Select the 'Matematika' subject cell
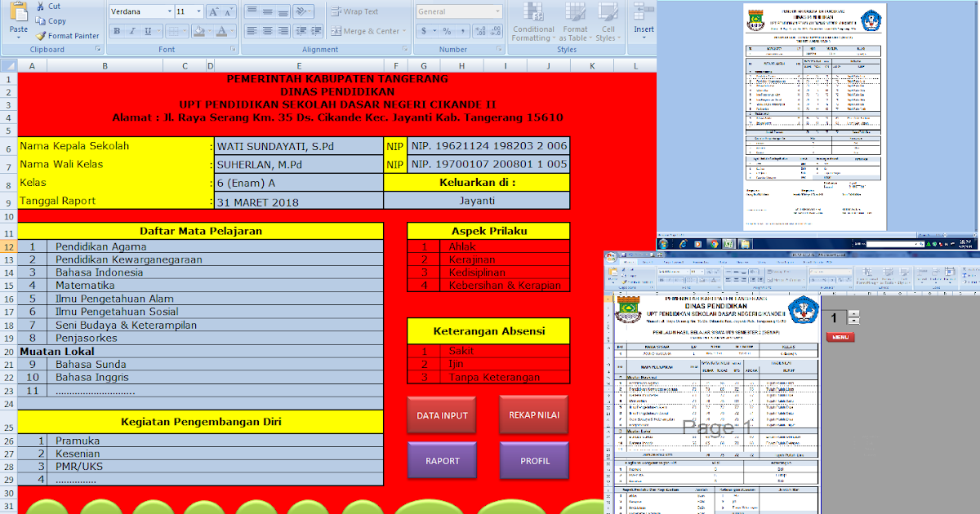The height and width of the screenshot is (514, 980). coord(216,286)
